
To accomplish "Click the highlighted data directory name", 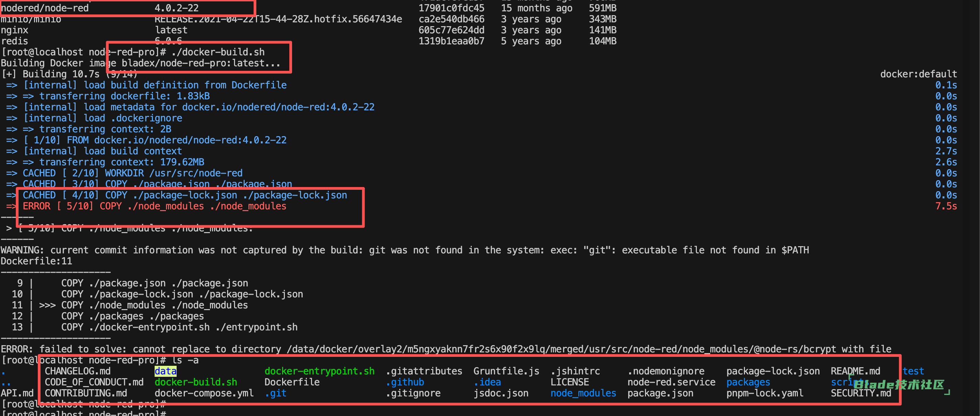I will coord(165,371).
